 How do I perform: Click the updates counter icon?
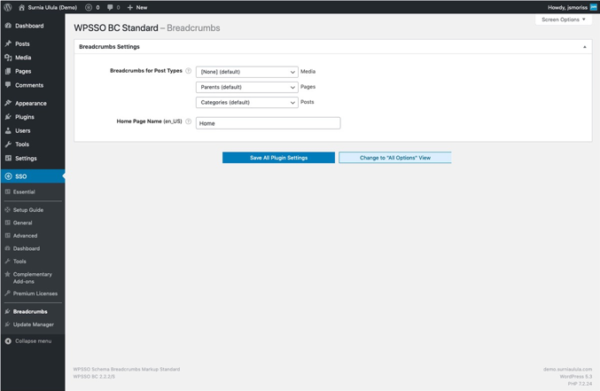coord(88,7)
